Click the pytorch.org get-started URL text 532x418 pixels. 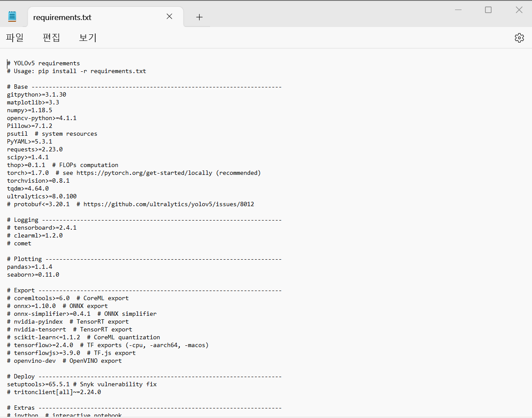144,173
